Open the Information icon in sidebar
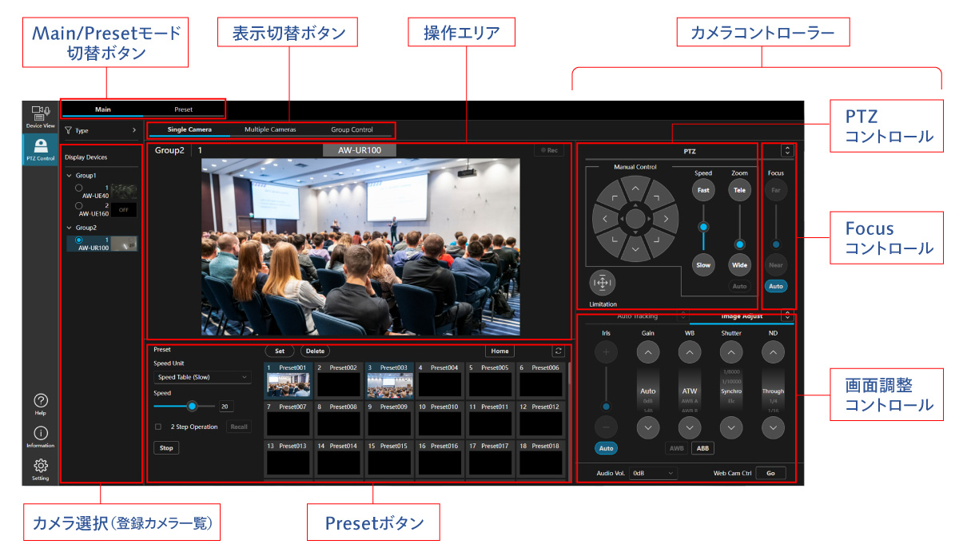 [40, 434]
